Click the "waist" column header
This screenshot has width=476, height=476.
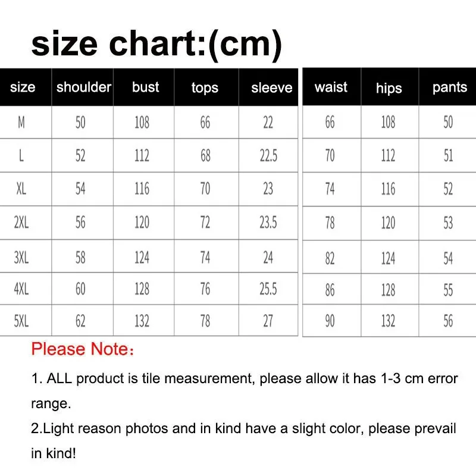tap(331, 87)
